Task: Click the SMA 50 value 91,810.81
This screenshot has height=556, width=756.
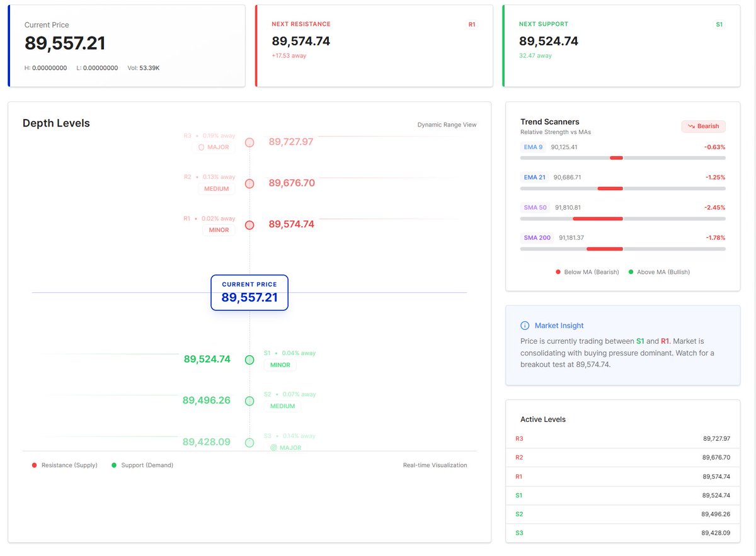Action: [568, 207]
